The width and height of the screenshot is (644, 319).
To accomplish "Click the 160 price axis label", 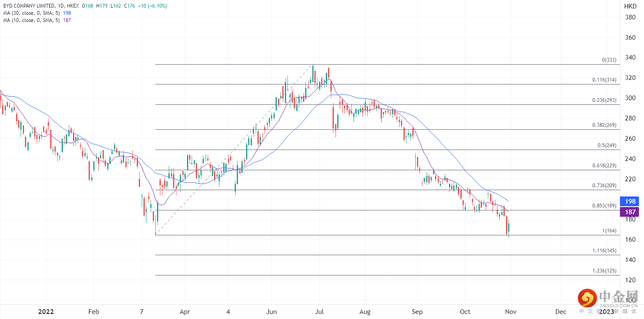I will coord(630,240).
